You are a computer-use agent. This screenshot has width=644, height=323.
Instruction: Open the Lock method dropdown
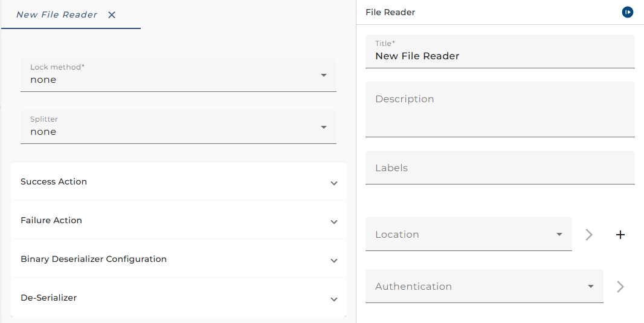pos(178,75)
